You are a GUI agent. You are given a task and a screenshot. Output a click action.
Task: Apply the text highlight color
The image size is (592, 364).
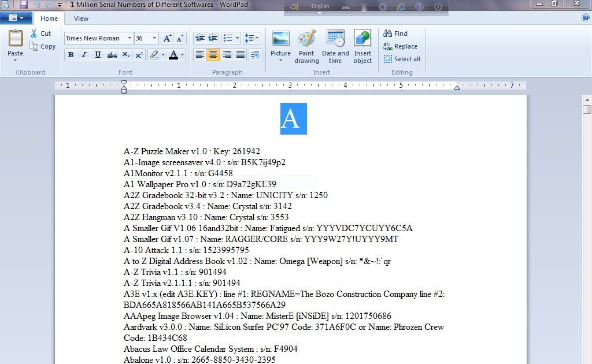154,55
